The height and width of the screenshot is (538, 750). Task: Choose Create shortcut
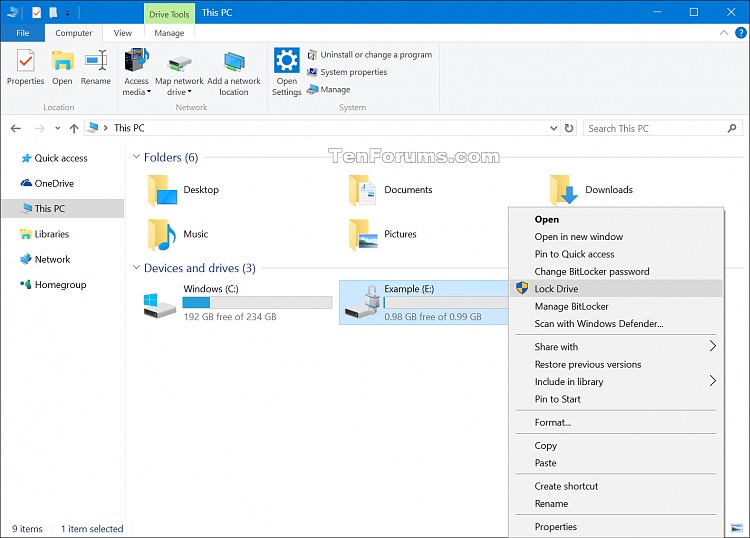[x=617, y=486]
